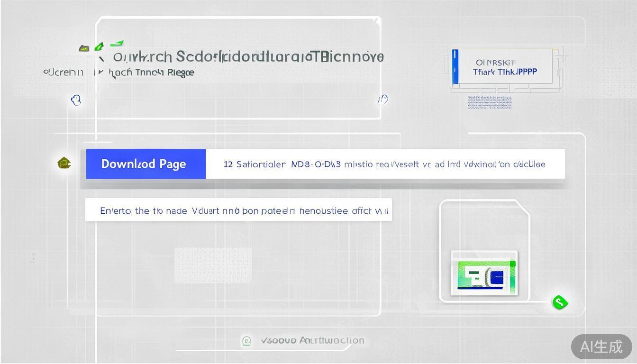Click the olive house icon left of Download Page
The height and width of the screenshot is (364, 637).
click(64, 164)
